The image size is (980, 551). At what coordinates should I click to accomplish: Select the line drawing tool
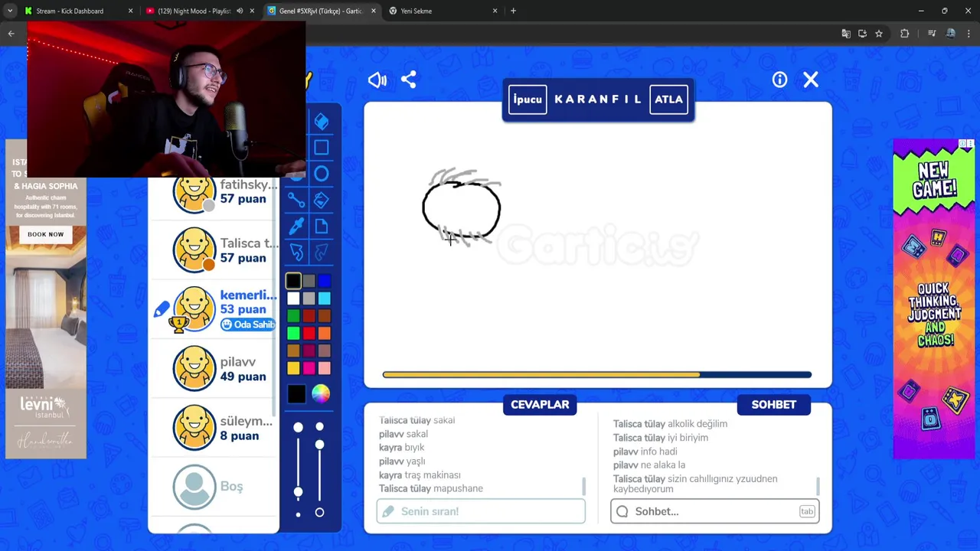pos(296,201)
